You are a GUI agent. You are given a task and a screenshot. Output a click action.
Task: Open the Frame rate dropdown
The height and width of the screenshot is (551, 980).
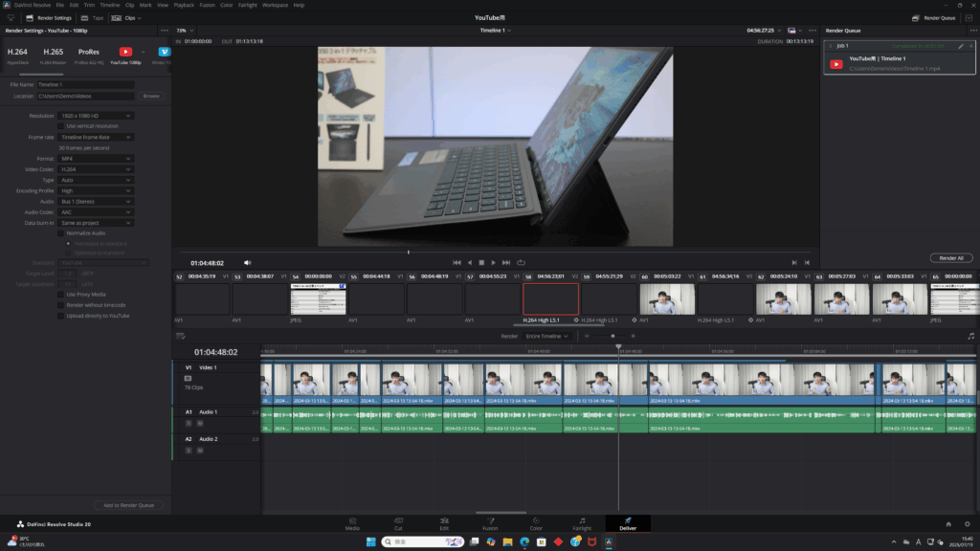click(96, 137)
